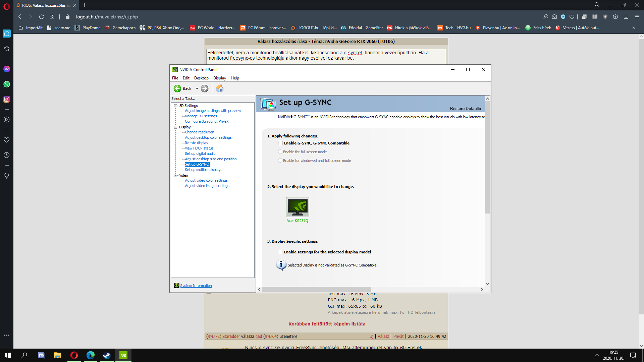This screenshot has height=362, width=644.
Task: Click the Privát link in post header
Action: pyautogui.click(x=398, y=337)
